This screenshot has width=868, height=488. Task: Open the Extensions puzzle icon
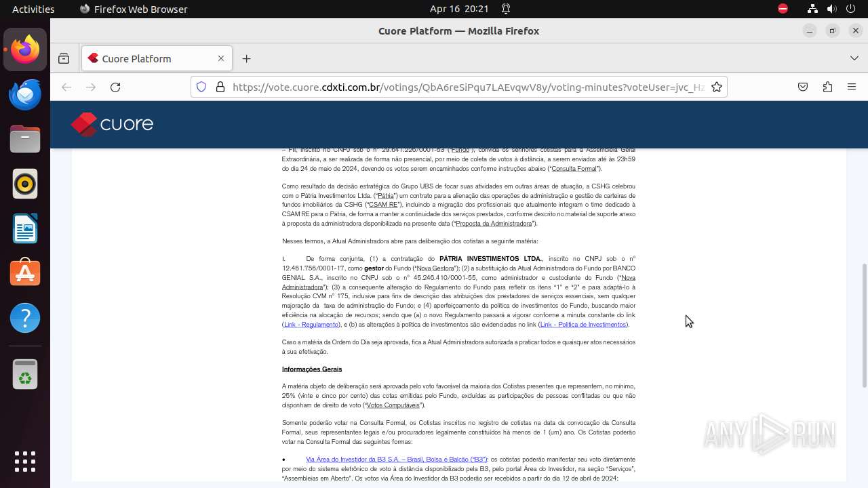827,87
